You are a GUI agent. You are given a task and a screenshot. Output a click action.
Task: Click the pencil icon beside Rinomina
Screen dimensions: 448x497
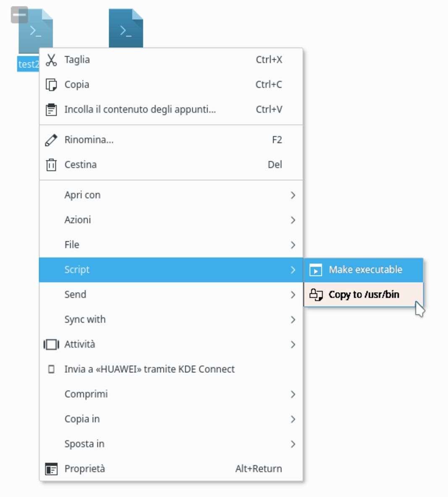pos(51,140)
